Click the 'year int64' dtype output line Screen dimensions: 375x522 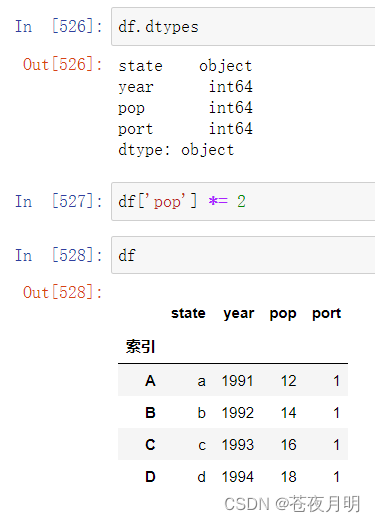coord(185,87)
